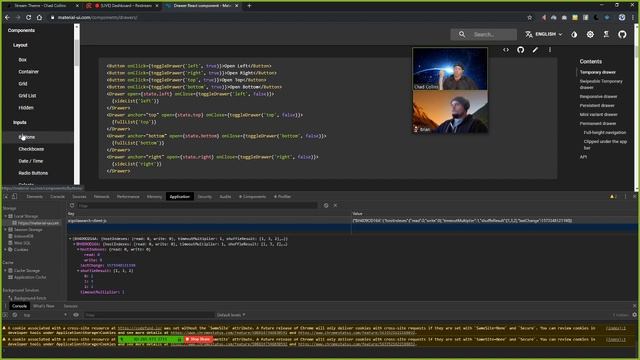Open the DevTools Elements tab
The height and width of the screenshot is (360, 640).
34,197
